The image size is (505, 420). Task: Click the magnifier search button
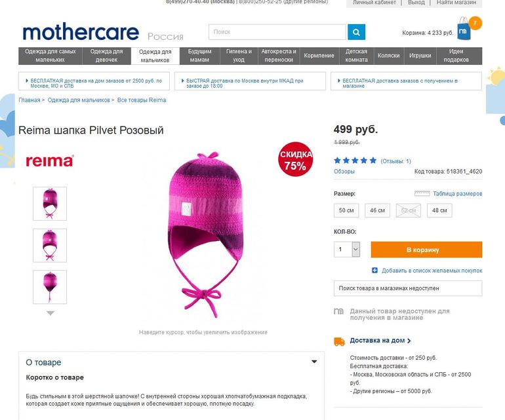click(356, 32)
